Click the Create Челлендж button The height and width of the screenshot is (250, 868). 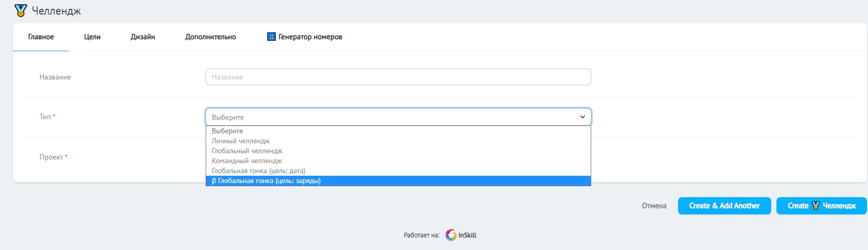coord(821,206)
